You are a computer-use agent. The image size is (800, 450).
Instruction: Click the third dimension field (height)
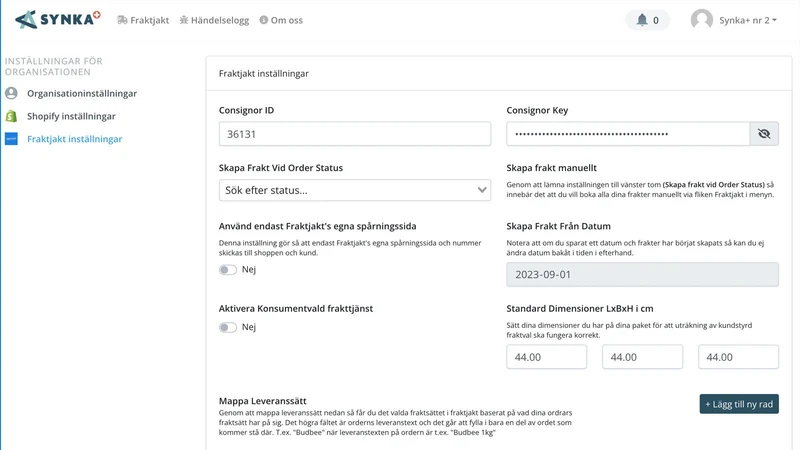point(738,357)
